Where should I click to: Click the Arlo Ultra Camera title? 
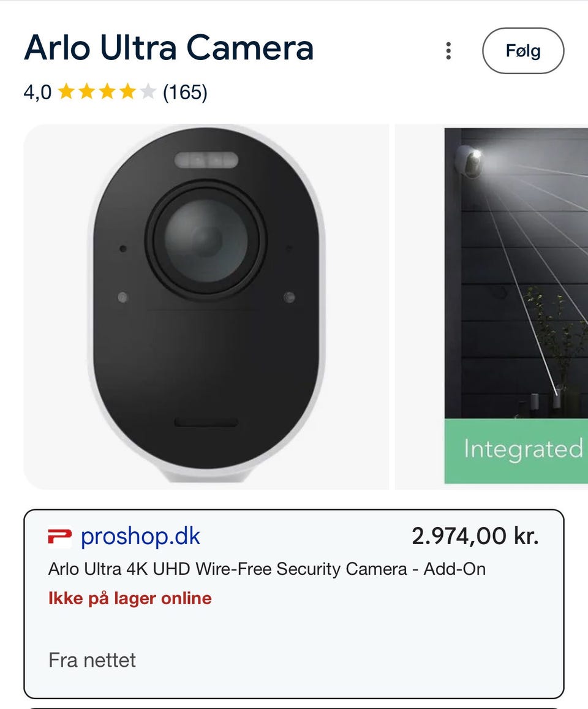[168, 48]
